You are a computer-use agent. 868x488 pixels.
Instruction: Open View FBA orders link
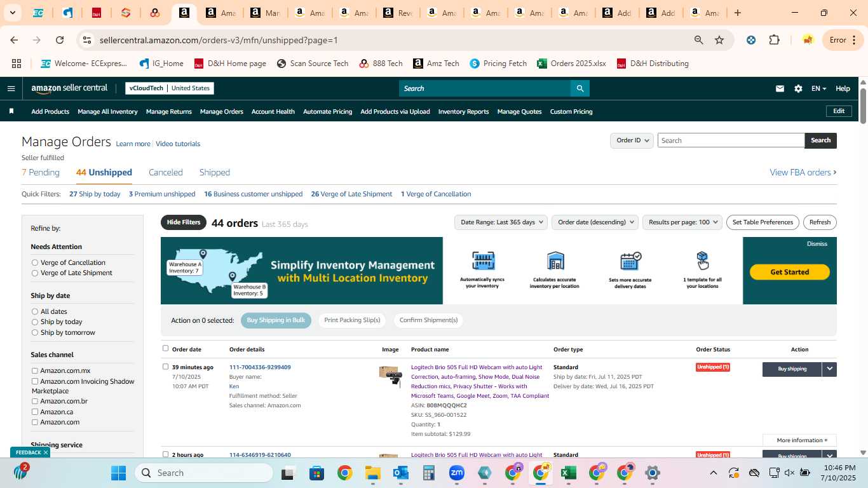click(803, 172)
